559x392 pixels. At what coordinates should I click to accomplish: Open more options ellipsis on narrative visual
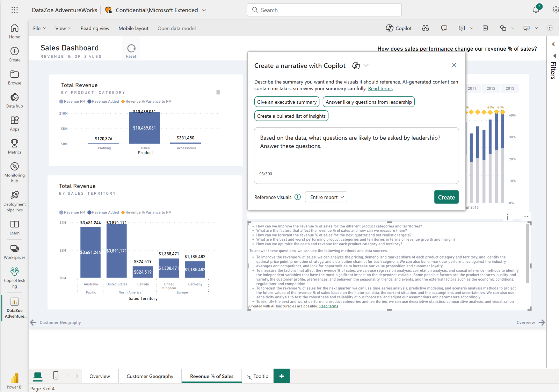coord(526,217)
